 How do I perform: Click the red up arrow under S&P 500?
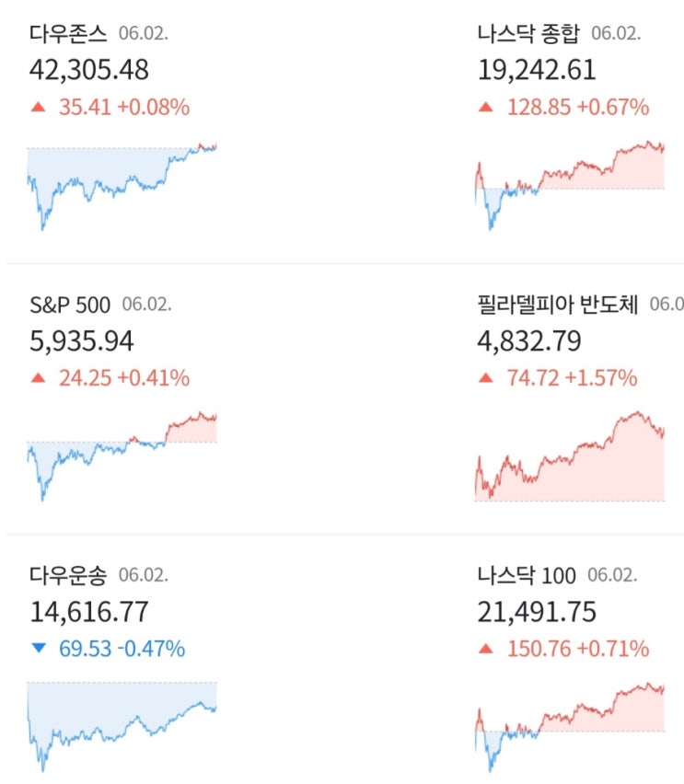coord(38,378)
